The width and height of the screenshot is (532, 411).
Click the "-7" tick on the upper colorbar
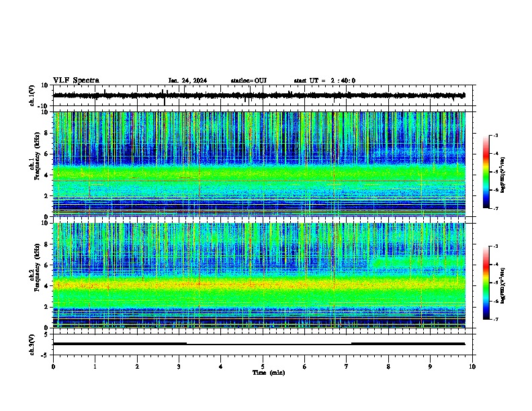[495, 208]
